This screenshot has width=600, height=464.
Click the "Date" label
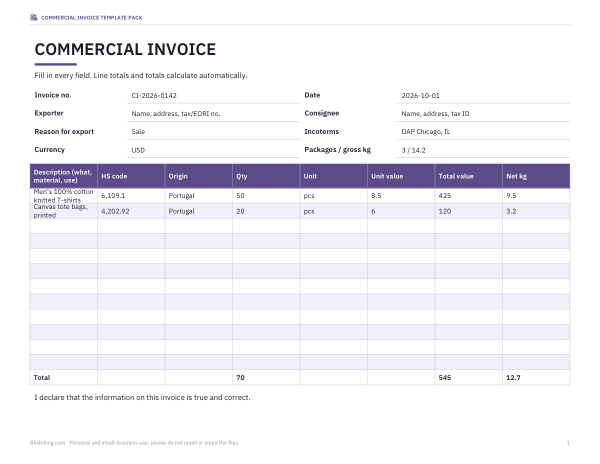click(x=312, y=95)
